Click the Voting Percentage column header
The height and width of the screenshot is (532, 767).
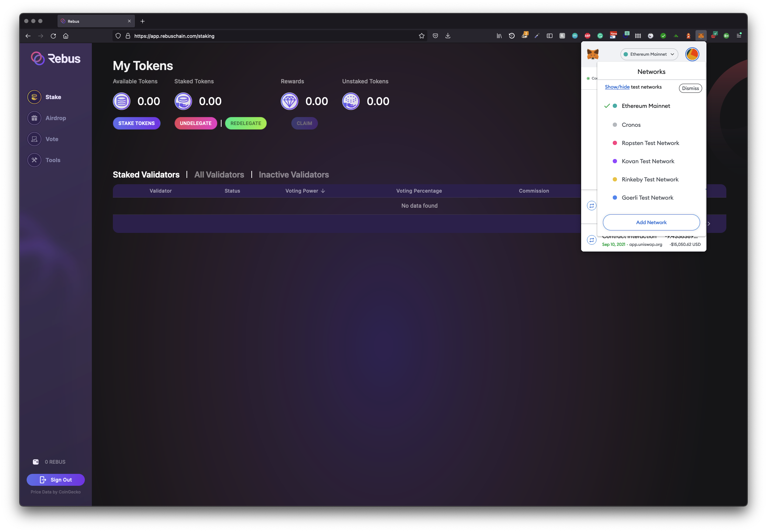pyautogui.click(x=419, y=191)
